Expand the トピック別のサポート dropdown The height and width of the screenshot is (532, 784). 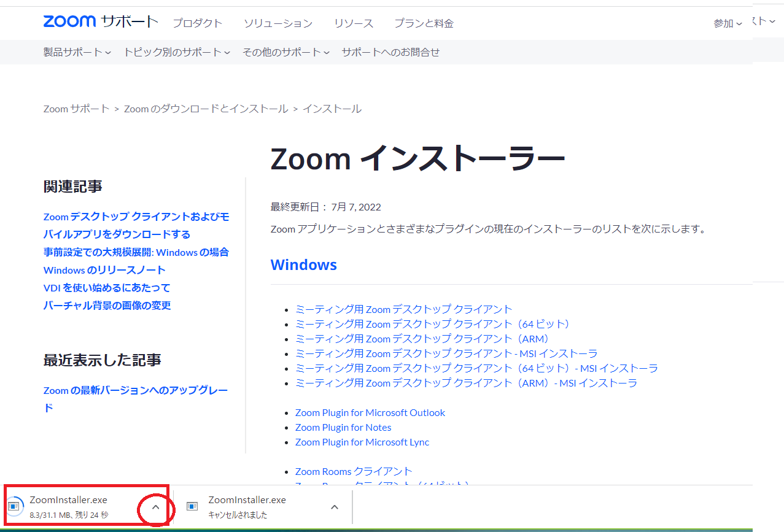pyautogui.click(x=176, y=52)
